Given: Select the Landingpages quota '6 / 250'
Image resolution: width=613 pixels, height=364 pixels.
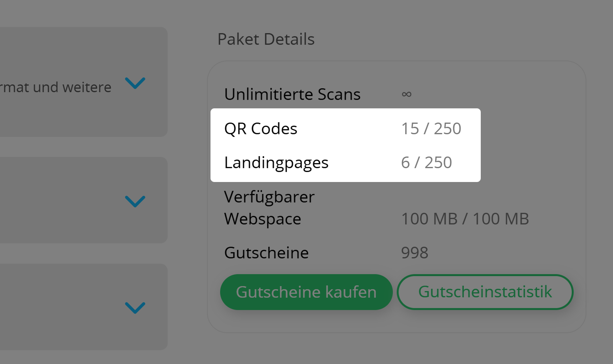Looking at the screenshot, I should [426, 162].
